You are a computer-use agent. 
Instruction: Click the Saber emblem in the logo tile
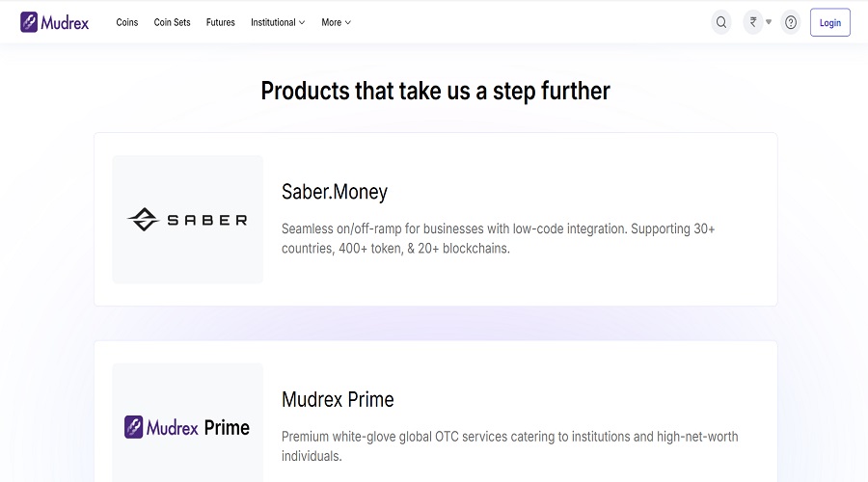point(143,220)
